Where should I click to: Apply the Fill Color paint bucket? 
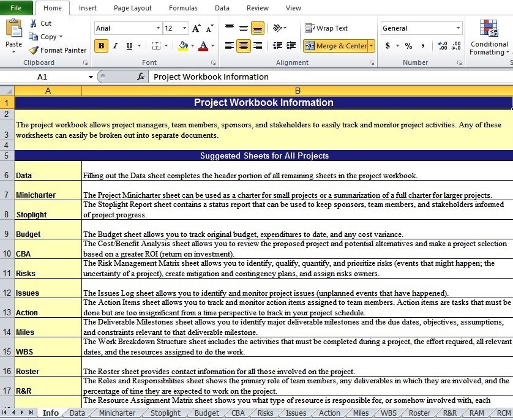click(183, 46)
